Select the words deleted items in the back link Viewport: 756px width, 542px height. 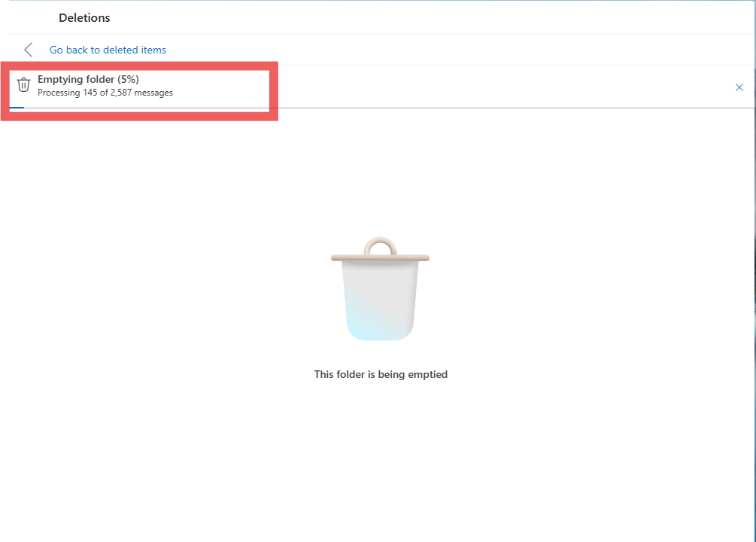(x=135, y=50)
